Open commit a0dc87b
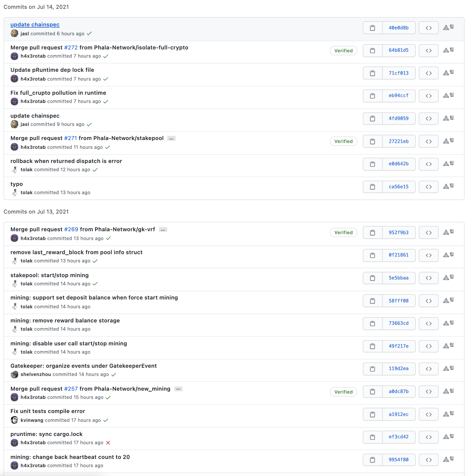 [x=399, y=392]
